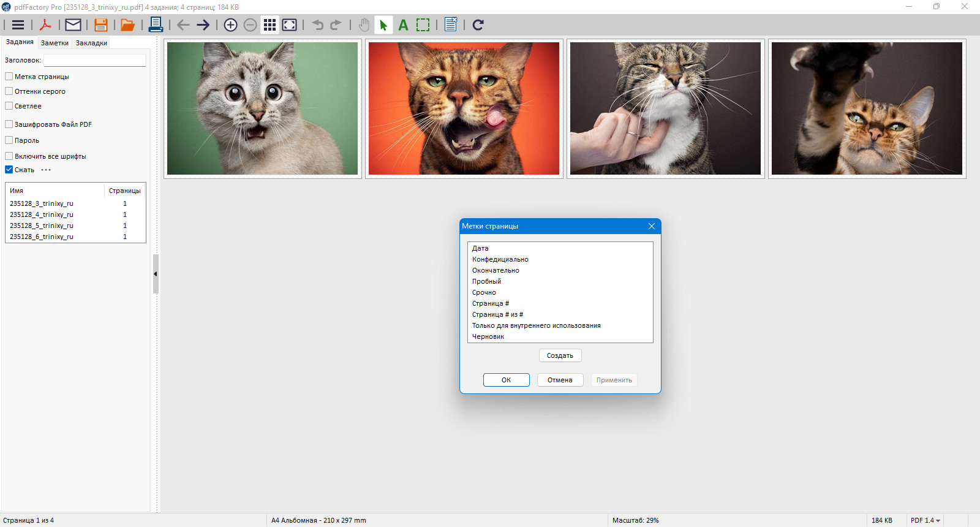Cancel dialog with Отмена button
Viewport: 980px width, 527px height.
coord(560,380)
